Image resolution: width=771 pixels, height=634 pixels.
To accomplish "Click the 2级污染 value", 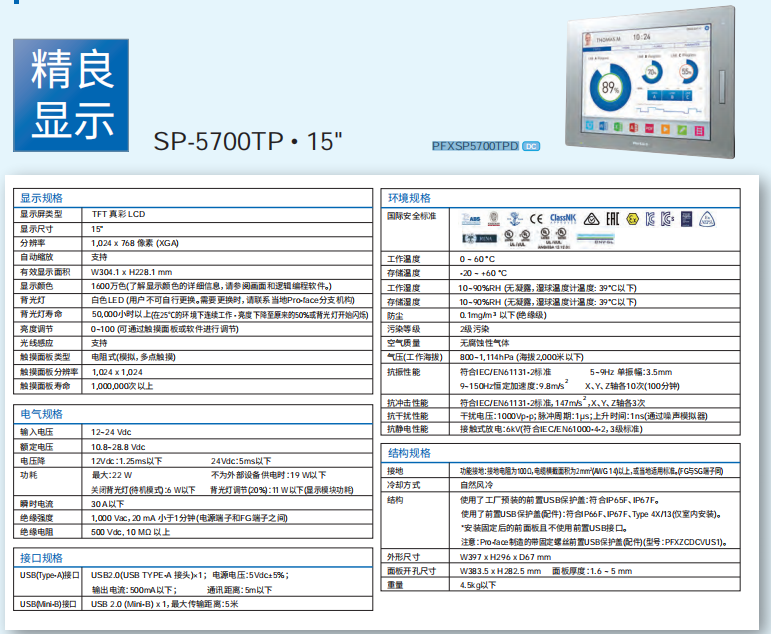I will (474, 329).
